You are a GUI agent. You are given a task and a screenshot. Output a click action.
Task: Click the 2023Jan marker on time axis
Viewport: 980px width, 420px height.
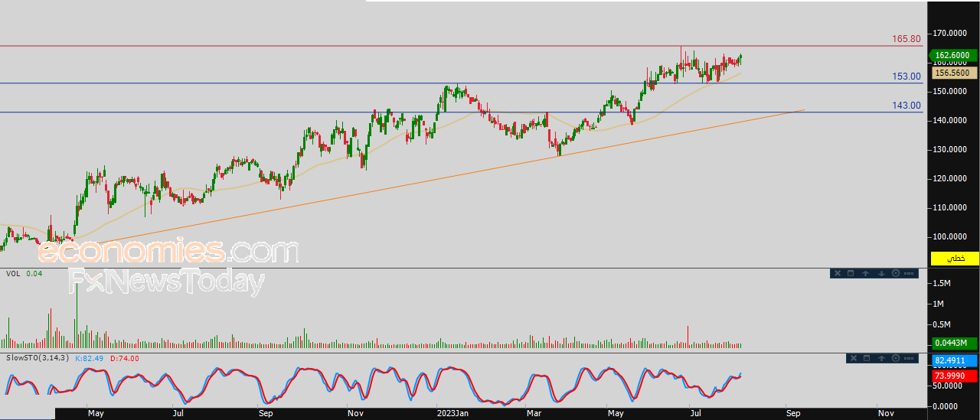pos(451,413)
